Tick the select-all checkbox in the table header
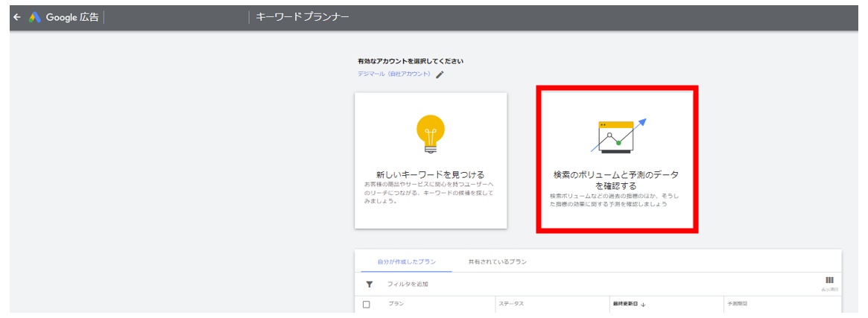868x318 pixels. click(367, 304)
